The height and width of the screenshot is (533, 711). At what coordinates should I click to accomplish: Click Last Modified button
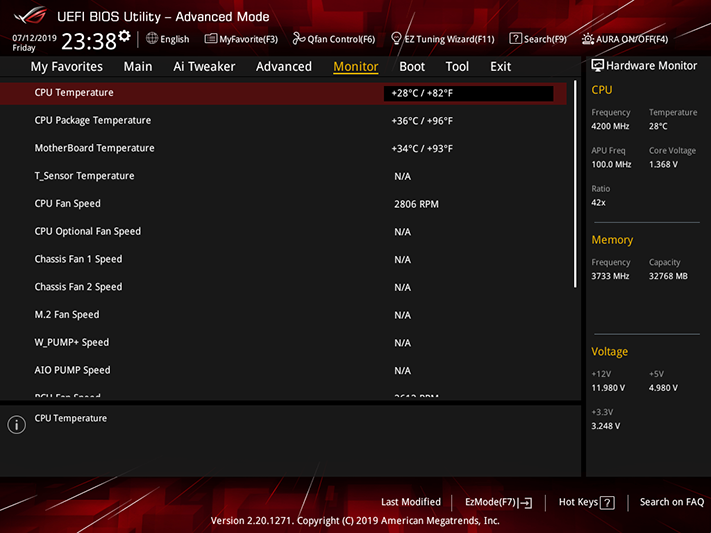pos(411,502)
